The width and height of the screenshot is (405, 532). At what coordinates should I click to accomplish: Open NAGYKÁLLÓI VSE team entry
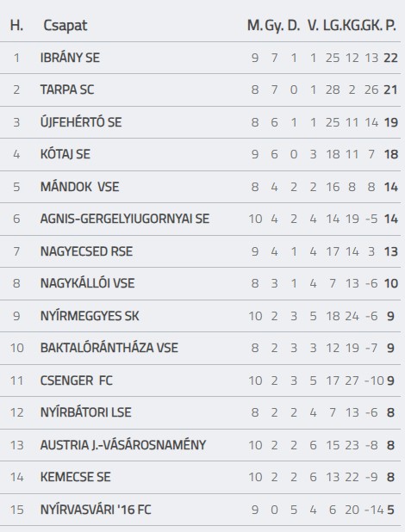(x=87, y=283)
